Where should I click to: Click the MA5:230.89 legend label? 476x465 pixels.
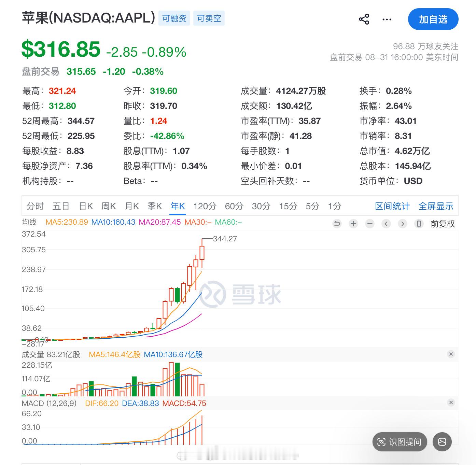[x=67, y=222]
